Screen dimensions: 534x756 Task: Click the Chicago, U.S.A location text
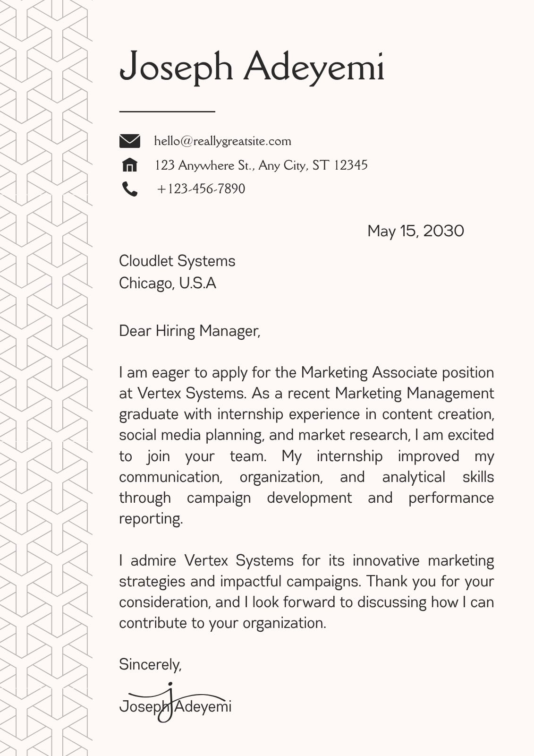pos(168,283)
